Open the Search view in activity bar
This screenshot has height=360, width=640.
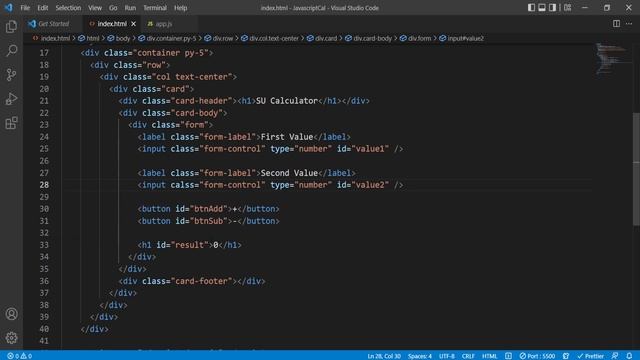pyautogui.click(x=11, y=51)
